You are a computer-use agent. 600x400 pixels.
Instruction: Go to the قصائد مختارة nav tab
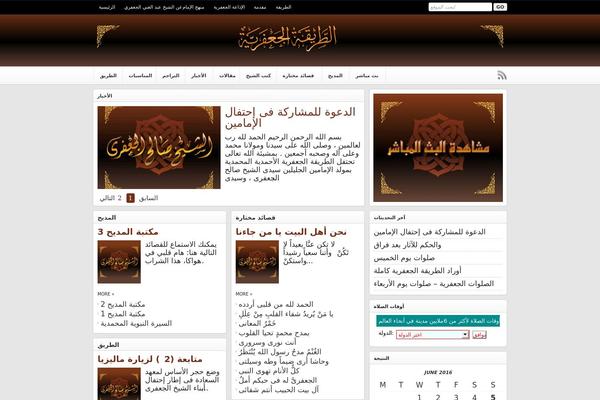click(298, 76)
